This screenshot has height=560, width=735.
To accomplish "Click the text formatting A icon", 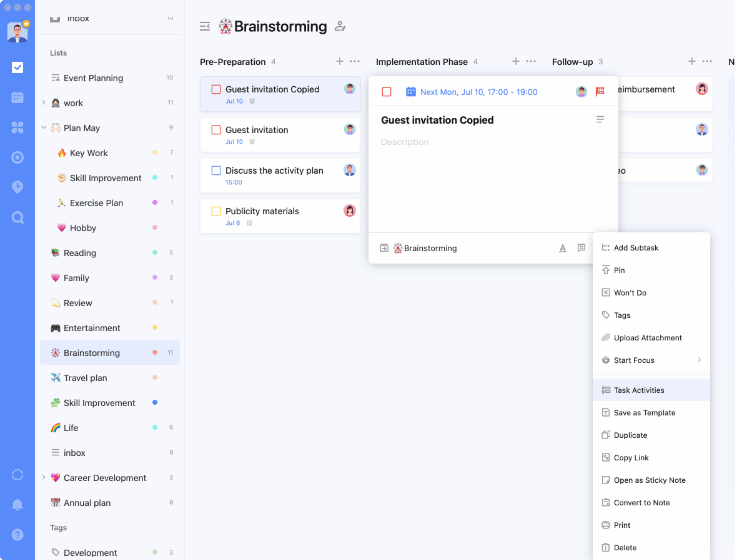I will click(x=563, y=248).
